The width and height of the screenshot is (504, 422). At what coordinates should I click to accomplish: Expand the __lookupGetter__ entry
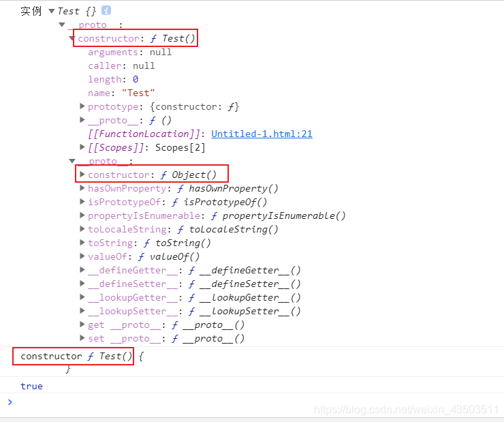(x=82, y=297)
